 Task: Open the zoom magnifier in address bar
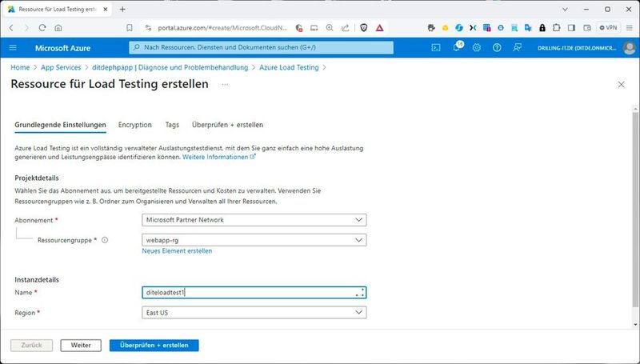[330, 28]
